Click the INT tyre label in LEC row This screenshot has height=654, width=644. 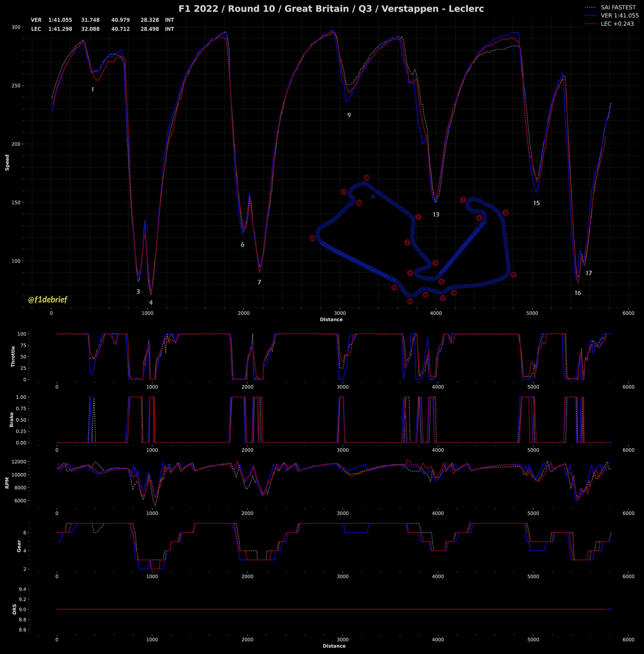[169, 29]
